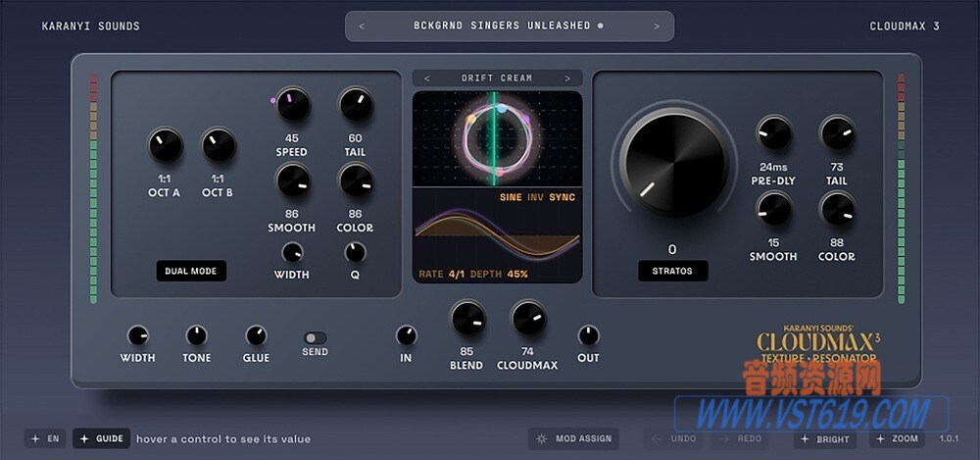
Task: Click the 24ms pre-delay value
Action: pos(774,167)
